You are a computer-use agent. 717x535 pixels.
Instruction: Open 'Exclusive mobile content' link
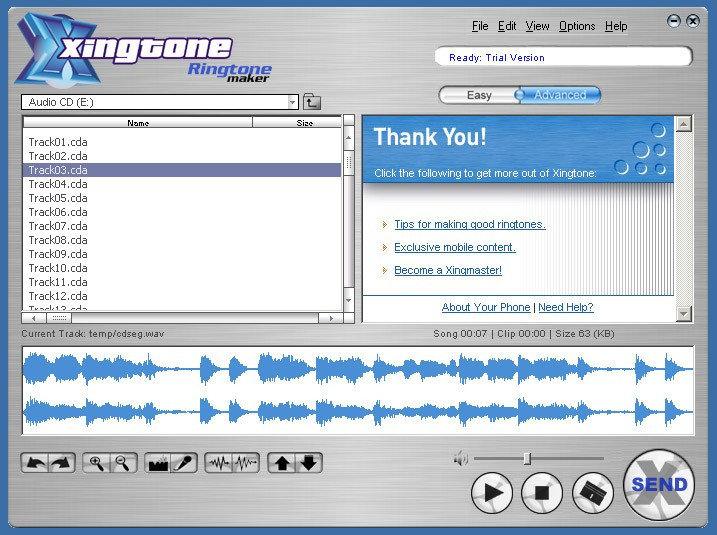455,247
